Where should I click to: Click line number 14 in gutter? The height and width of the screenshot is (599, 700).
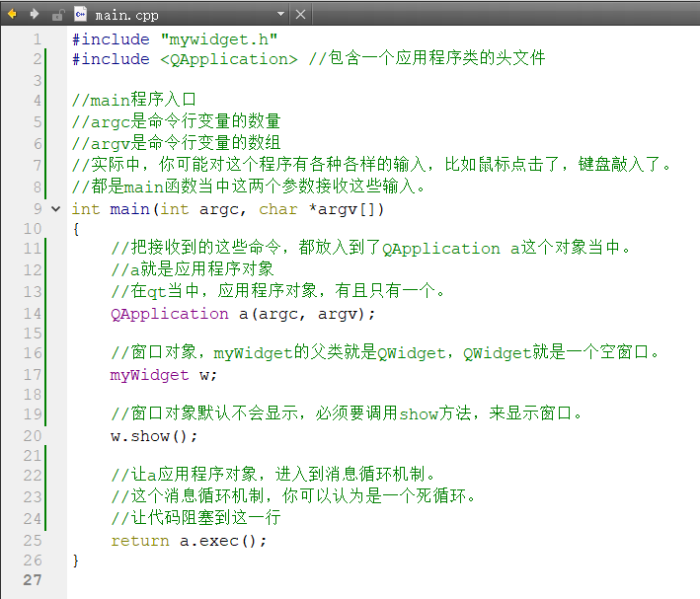[33, 314]
